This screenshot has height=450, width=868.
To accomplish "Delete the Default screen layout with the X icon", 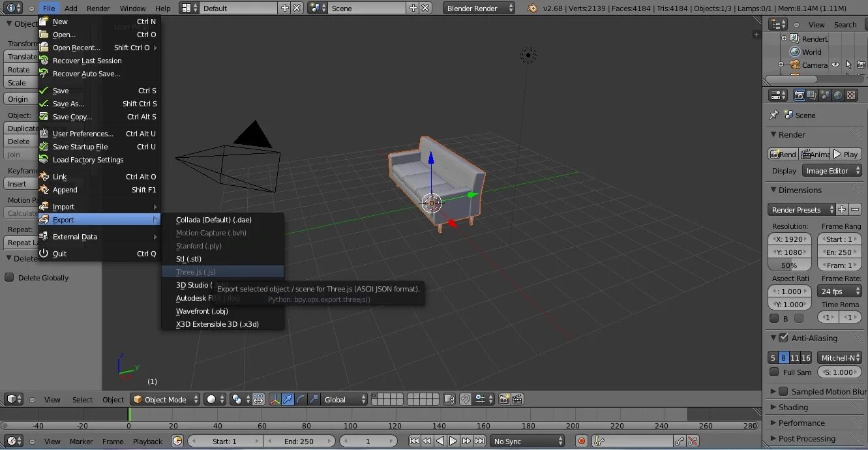I will (x=297, y=8).
